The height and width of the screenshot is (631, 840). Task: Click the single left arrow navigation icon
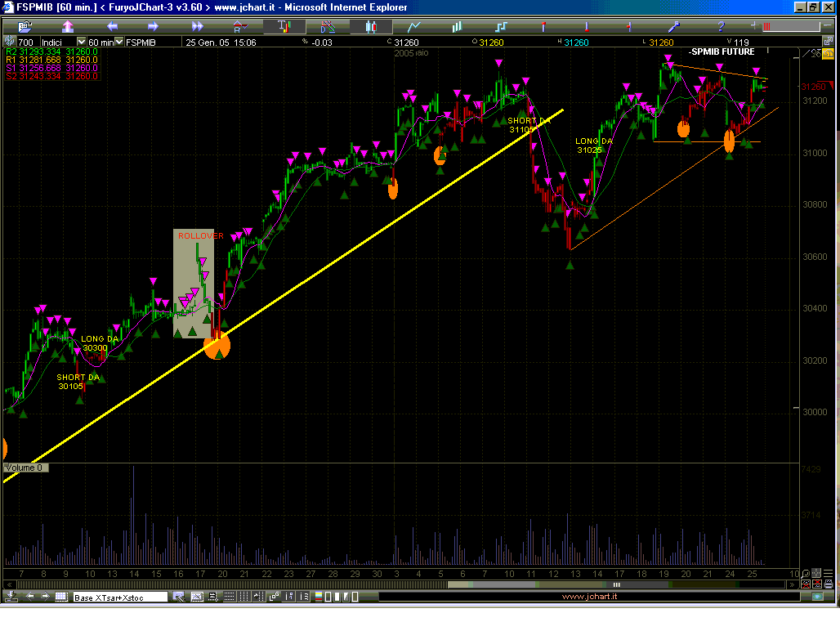(112, 26)
